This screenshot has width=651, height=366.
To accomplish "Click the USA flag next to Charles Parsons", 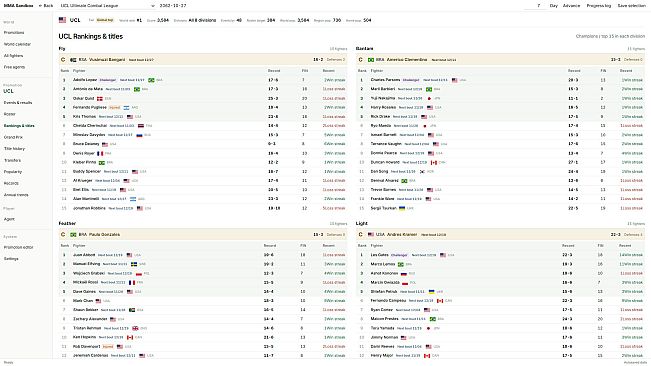I will tap(454, 80).
